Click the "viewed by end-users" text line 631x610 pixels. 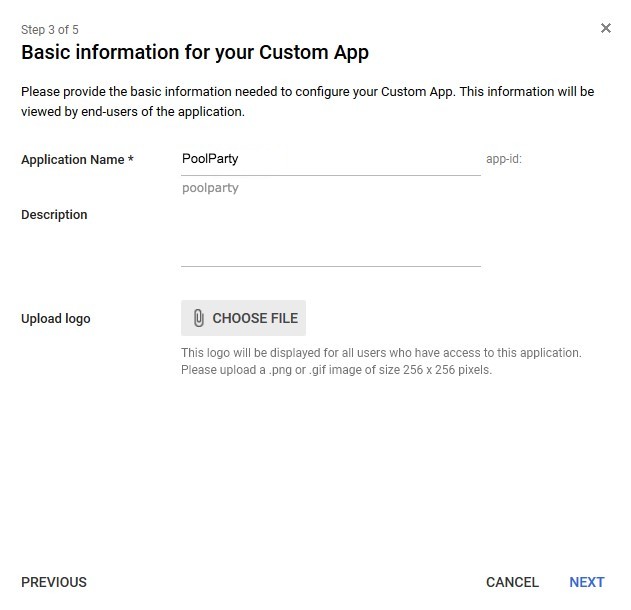coord(133,111)
